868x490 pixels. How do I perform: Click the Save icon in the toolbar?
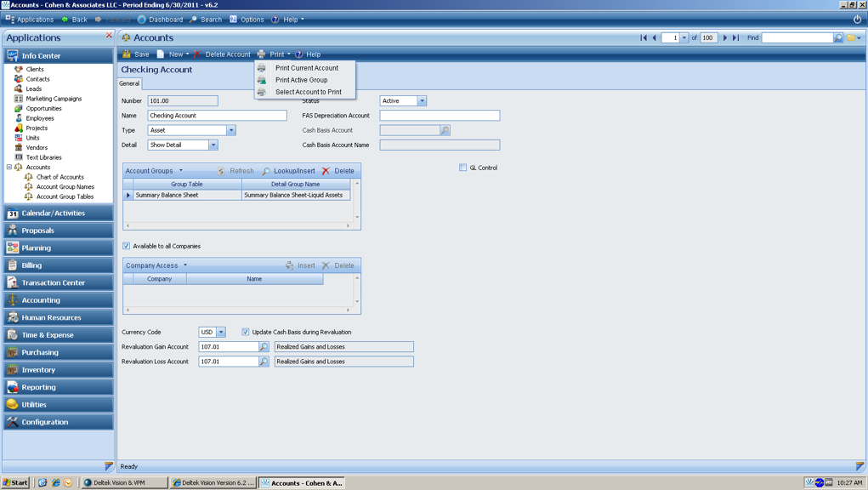click(128, 54)
